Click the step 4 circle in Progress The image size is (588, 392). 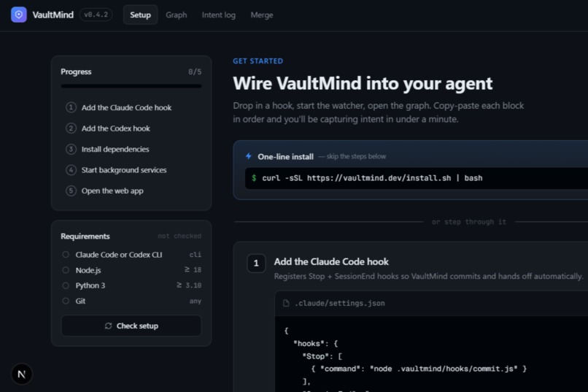pyautogui.click(x=71, y=170)
